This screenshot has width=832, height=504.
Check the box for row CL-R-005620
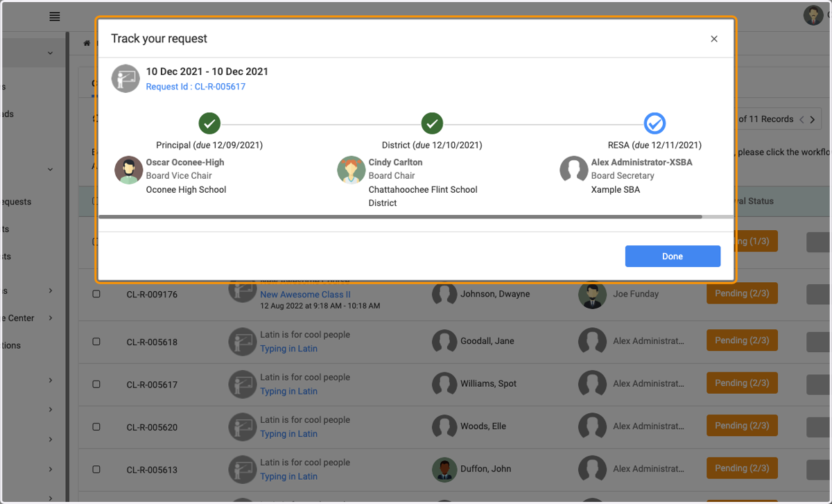96,427
